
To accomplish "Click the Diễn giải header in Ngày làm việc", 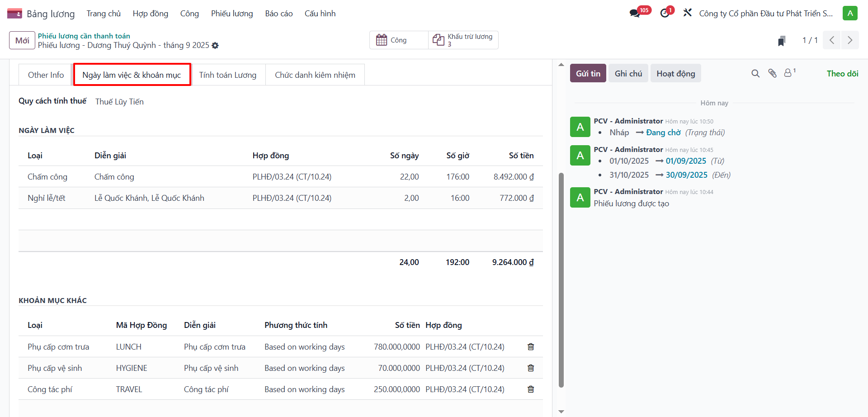I will click(x=110, y=156).
